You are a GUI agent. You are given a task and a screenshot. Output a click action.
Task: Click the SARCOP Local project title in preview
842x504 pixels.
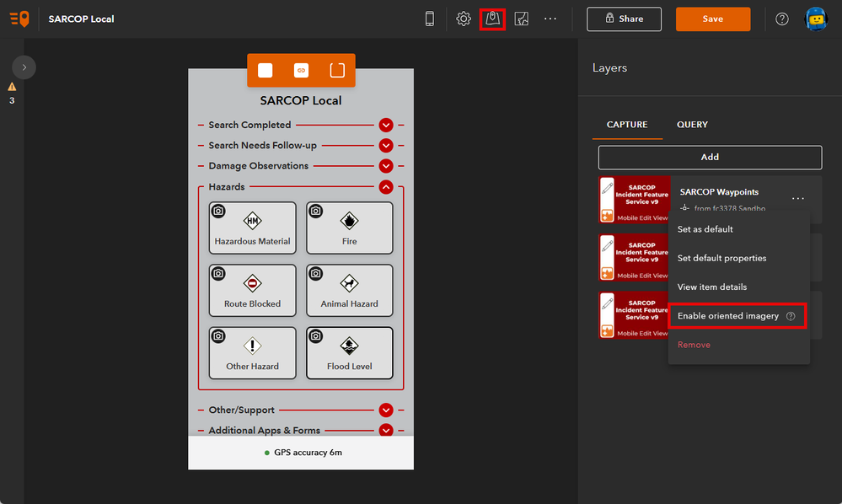point(301,100)
